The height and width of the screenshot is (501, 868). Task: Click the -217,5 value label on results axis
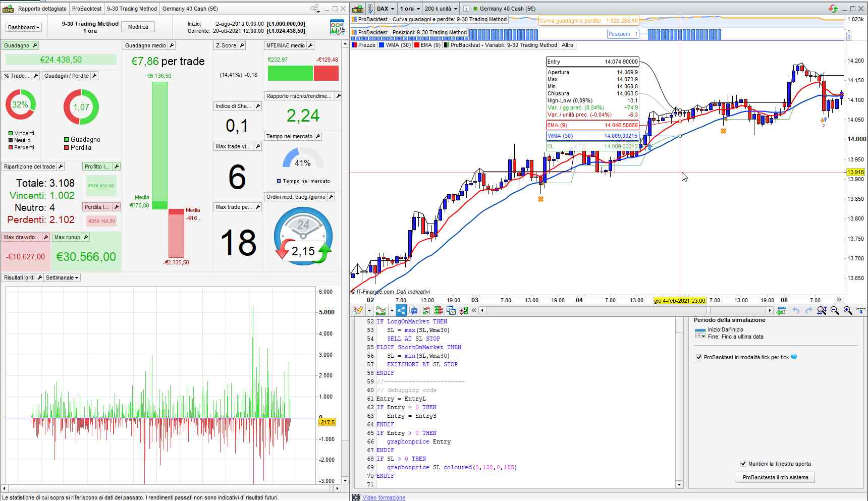point(327,422)
